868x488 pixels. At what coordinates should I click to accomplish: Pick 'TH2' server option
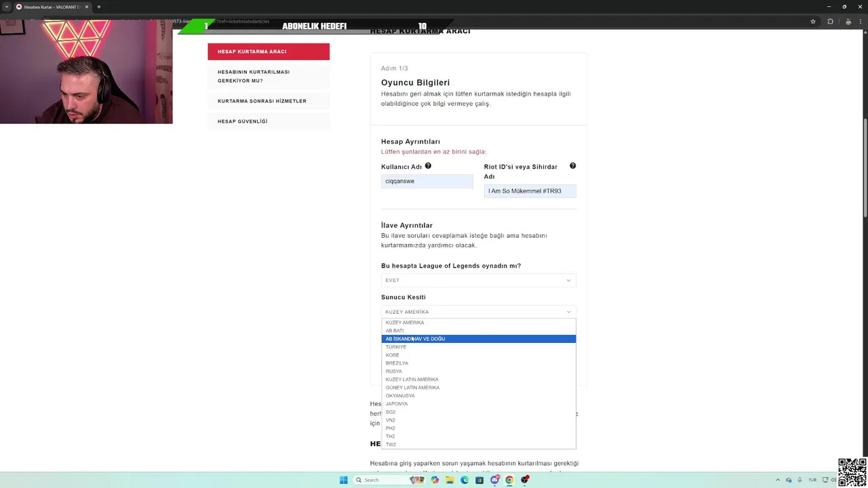(x=478, y=436)
